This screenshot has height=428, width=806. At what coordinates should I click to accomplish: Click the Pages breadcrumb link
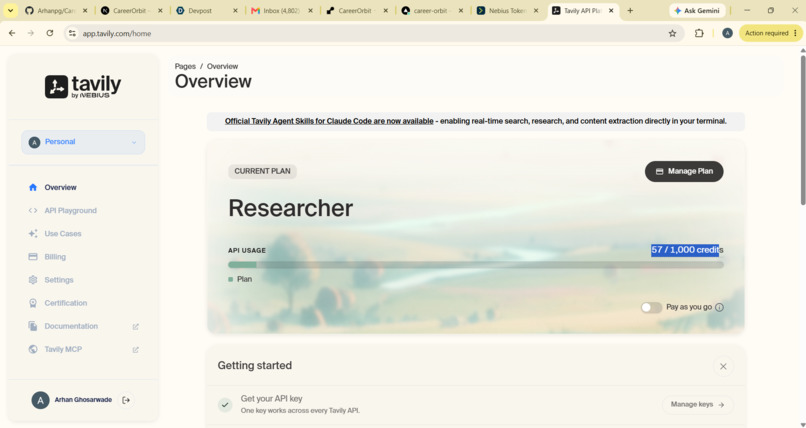185,66
